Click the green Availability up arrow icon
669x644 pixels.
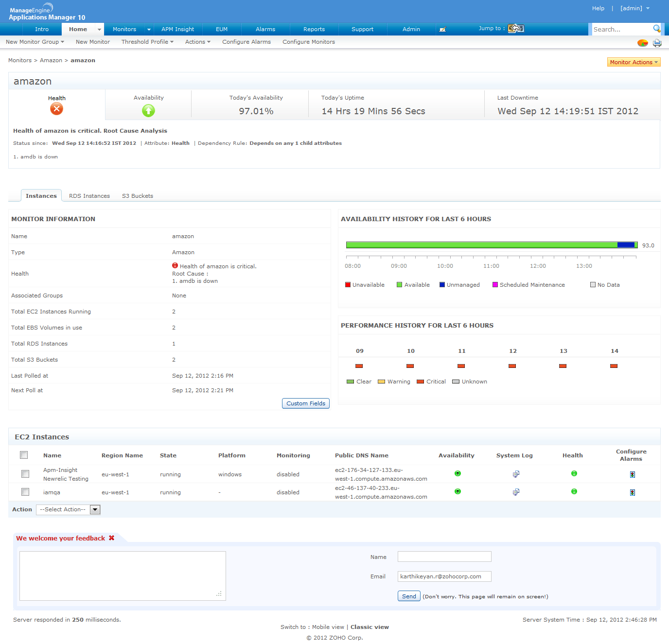coord(148,111)
